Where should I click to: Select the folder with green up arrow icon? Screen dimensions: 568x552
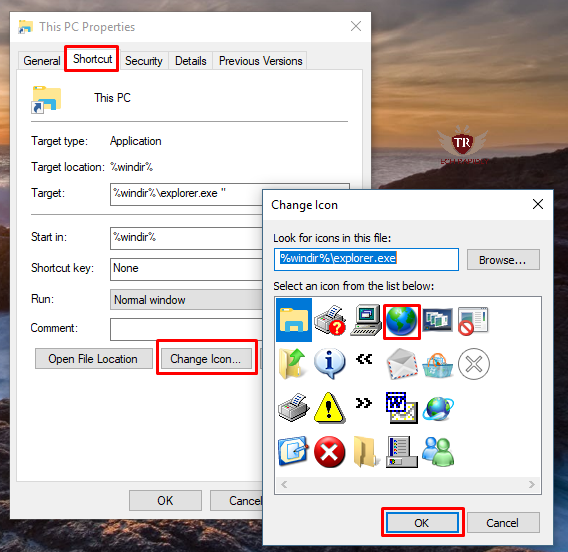click(x=293, y=364)
